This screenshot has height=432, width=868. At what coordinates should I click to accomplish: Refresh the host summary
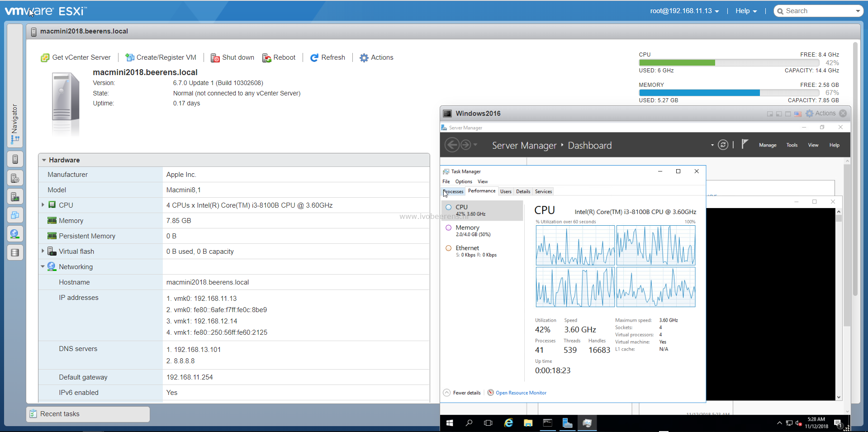tap(327, 57)
